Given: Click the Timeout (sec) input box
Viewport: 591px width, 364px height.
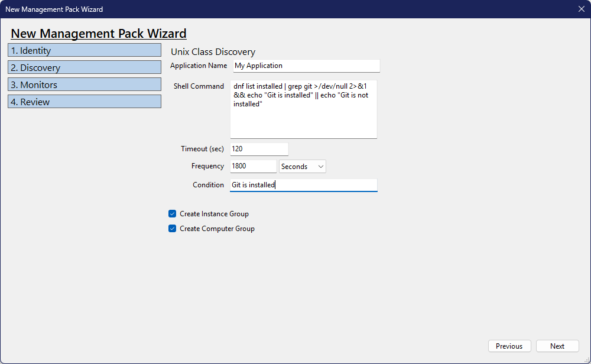Looking at the screenshot, I should click(259, 149).
